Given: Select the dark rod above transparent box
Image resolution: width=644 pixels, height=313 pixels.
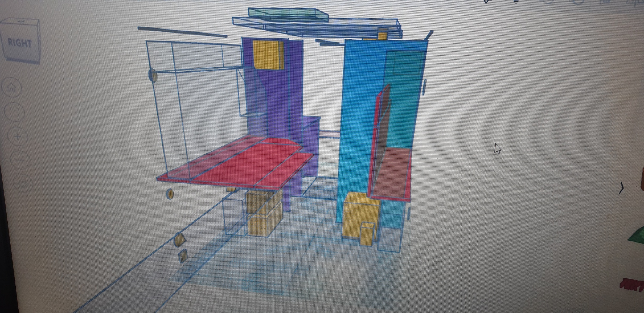Looking at the screenshot, I should point(182,32).
